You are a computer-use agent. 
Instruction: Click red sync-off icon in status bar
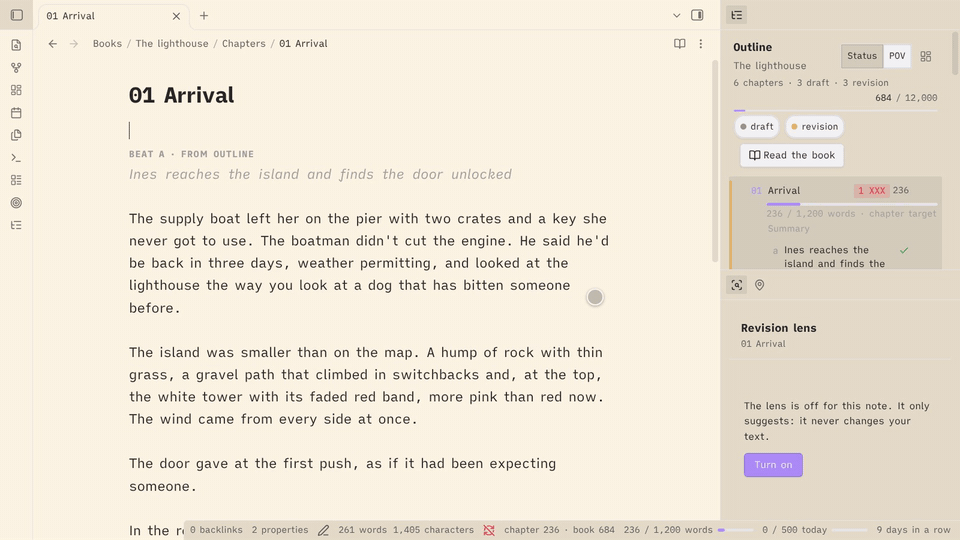tap(489, 530)
